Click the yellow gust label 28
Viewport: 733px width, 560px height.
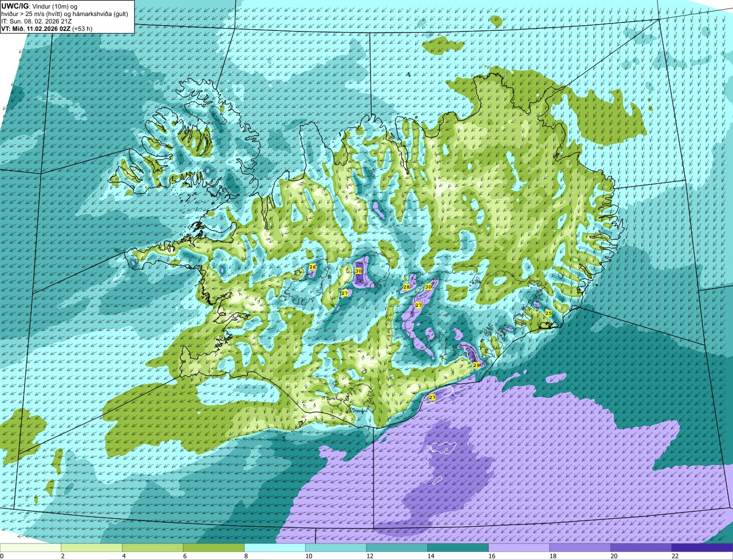pyautogui.click(x=407, y=287)
